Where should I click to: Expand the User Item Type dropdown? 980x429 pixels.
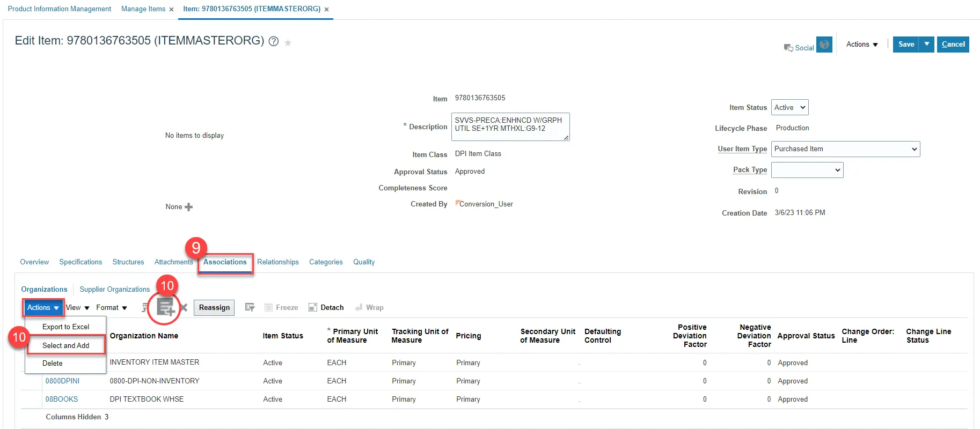(845, 149)
